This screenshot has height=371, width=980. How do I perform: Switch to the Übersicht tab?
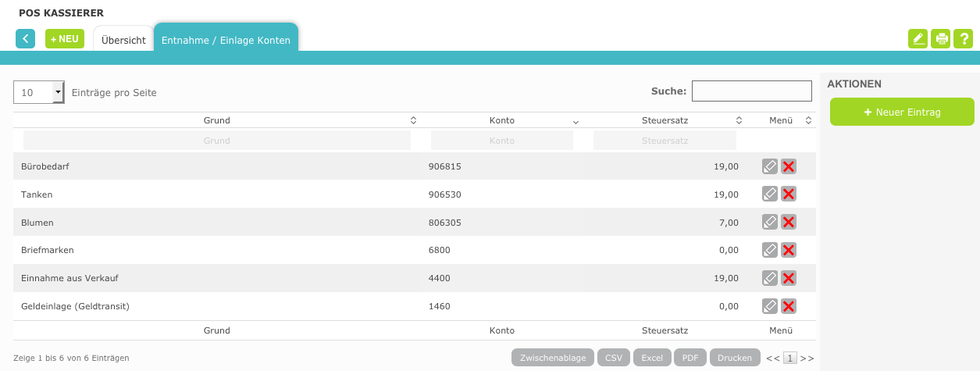point(123,40)
